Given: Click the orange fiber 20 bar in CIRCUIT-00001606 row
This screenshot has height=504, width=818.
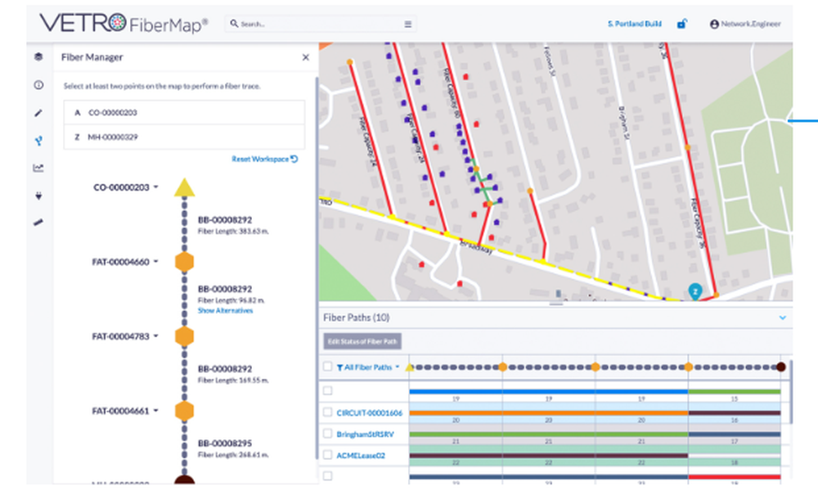Looking at the screenshot, I should [x=548, y=412].
